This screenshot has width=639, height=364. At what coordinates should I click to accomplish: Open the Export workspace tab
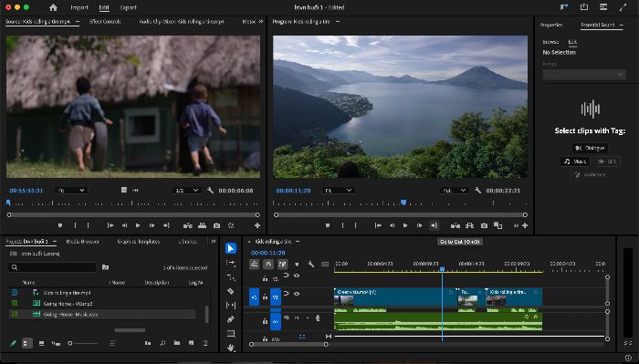pyautogui.click(x=128, y=7)
